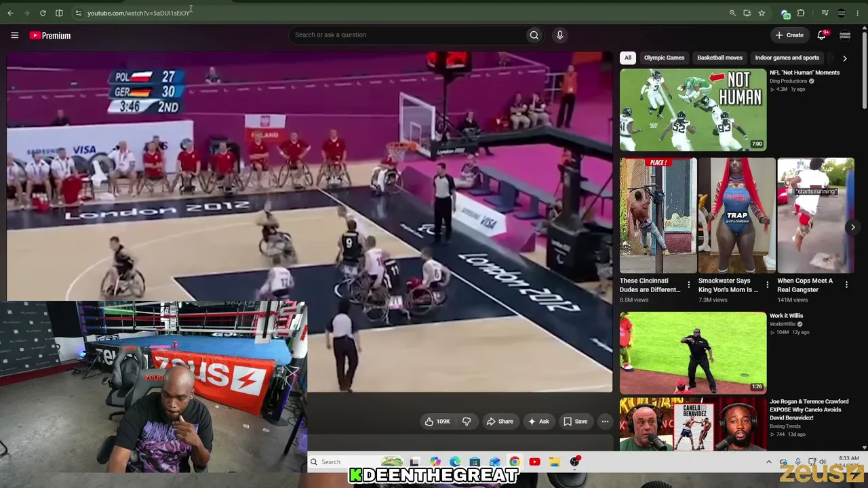Click the title NFL "Not Human" Moments
868x488 pixels.
tap(804, 73)
